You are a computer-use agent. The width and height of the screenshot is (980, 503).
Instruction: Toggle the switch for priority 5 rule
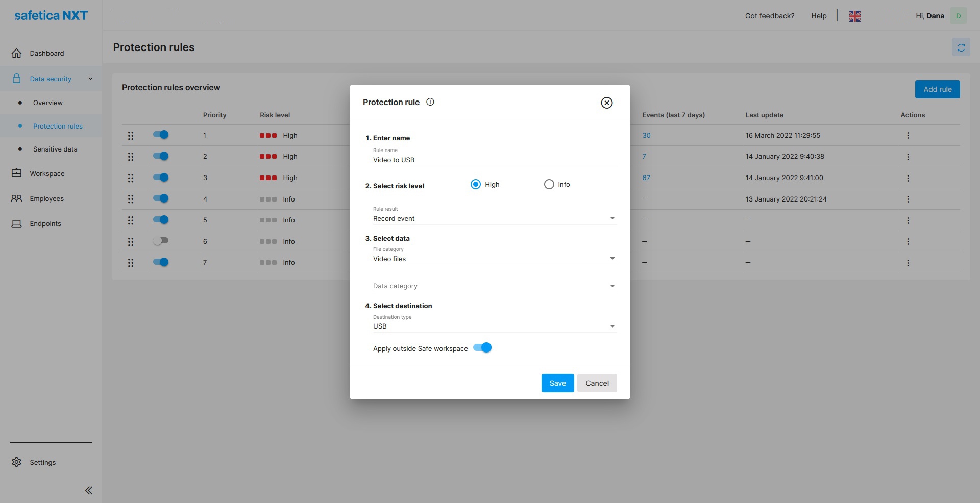click(161, 220)
